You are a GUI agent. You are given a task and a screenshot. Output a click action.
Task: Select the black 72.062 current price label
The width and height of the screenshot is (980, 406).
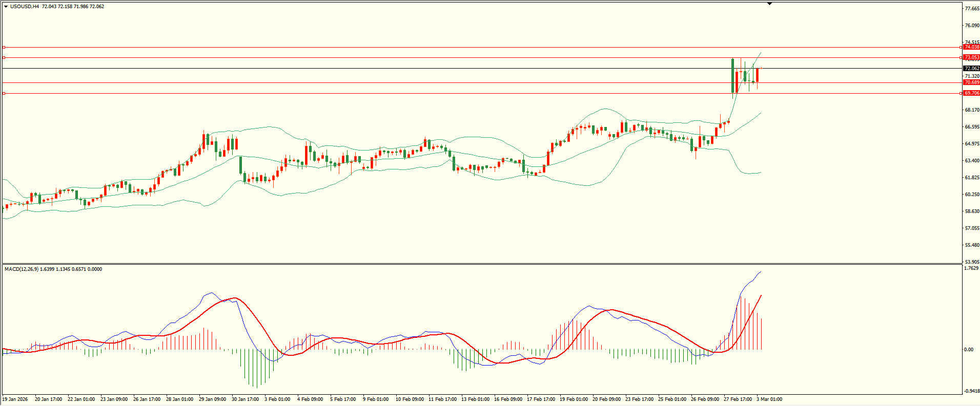point(971,68)
